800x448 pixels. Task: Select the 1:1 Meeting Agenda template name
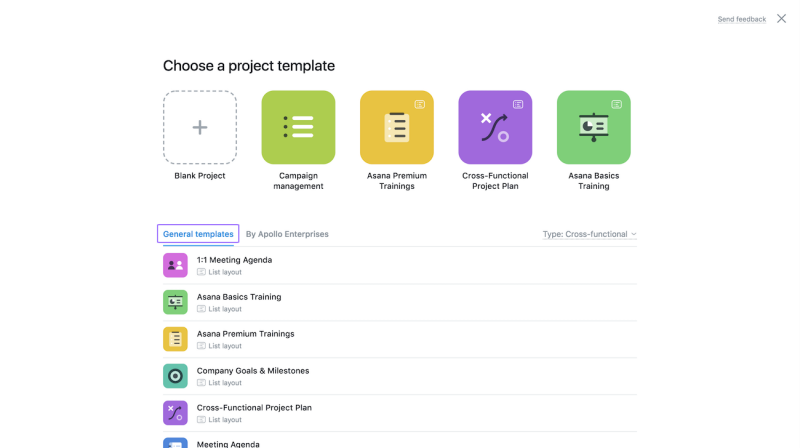[x=234, y=260]
